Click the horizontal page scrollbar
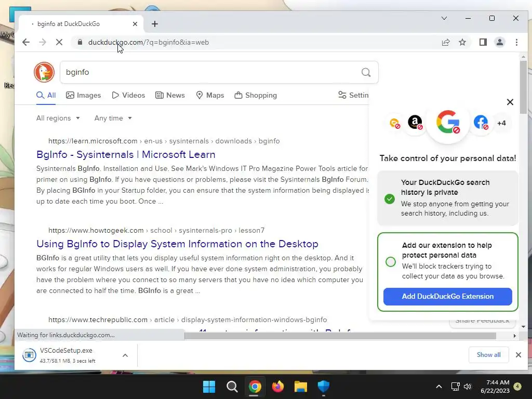This screenshot has width=532, height=399. [340, 336]
